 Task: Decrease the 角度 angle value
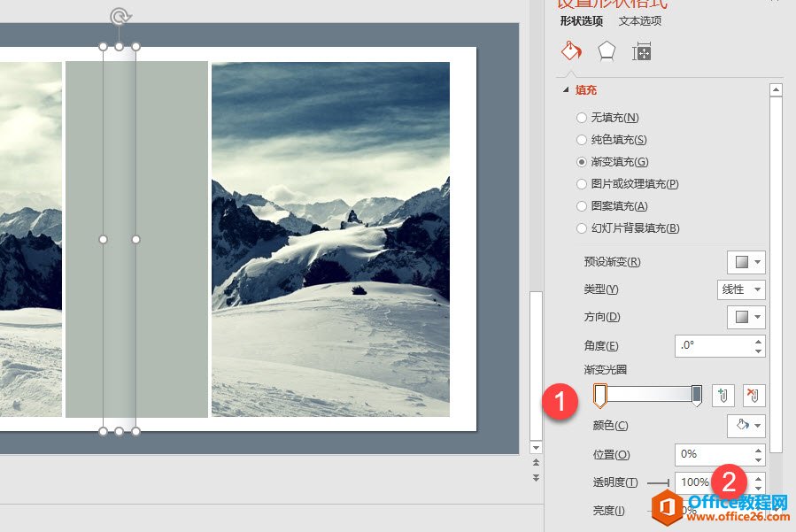759,351
